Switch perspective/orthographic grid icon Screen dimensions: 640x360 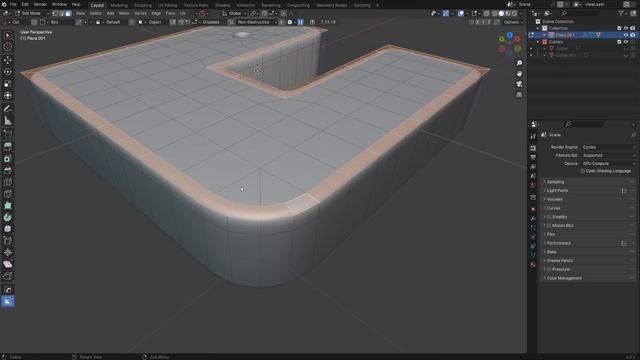(519, 95)
